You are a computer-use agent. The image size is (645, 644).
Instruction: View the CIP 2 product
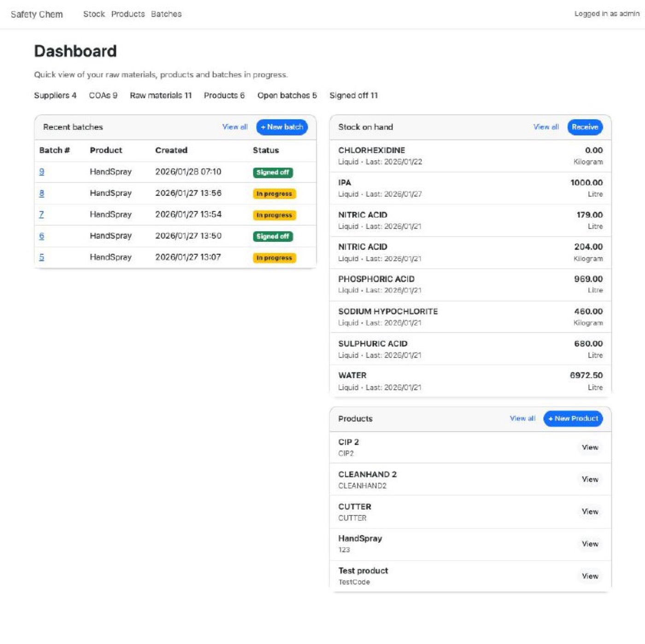[x=590, y=447]
